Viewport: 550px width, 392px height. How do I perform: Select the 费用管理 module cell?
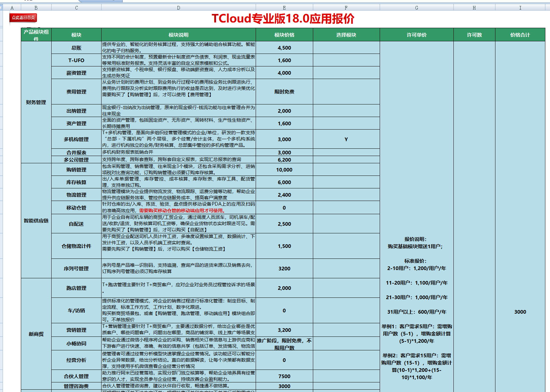(76, 92)
